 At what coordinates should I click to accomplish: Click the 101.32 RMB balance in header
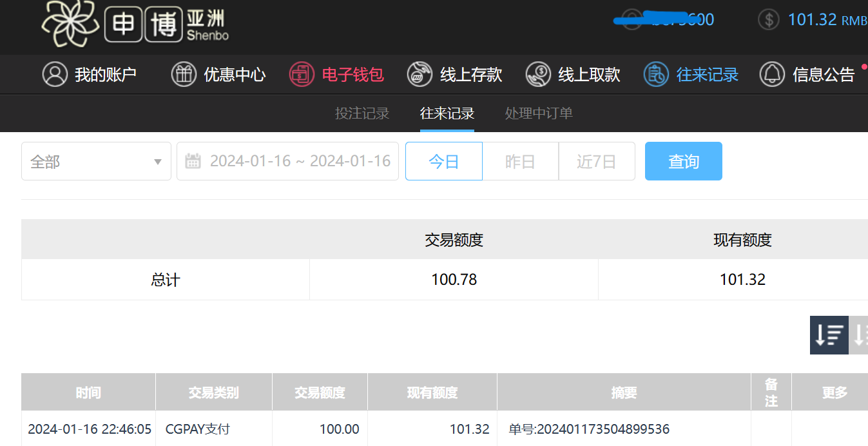coord(827,19)
